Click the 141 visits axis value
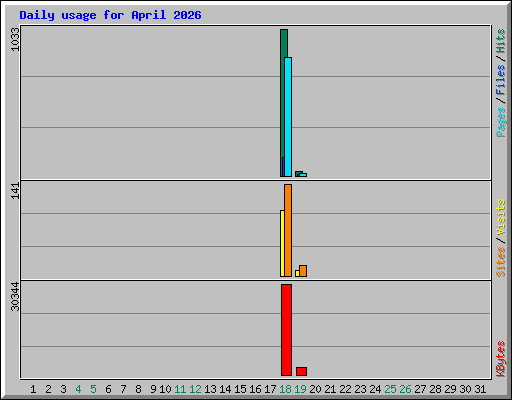 coord(15,191)
